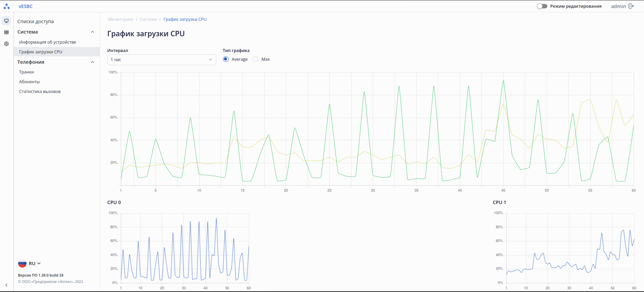The width and height of the screenshot is (644, 292).
Task: Open the Monitoring section monitor icon
Action: [x=6, y=21]
